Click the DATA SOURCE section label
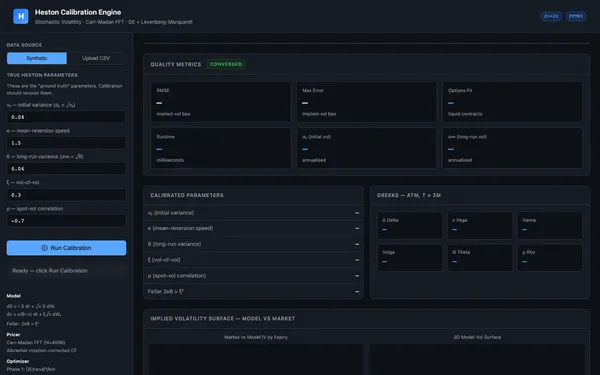Screen dimensions: 600x375 24,45
